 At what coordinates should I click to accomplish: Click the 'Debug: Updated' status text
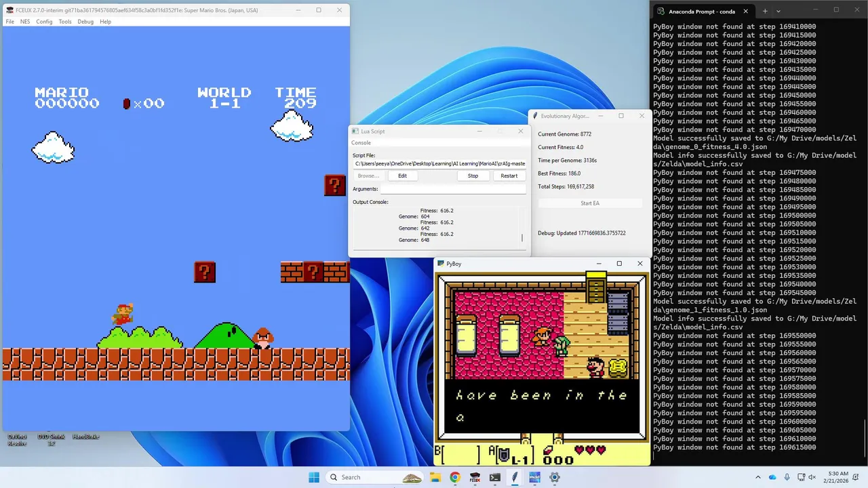581,233
